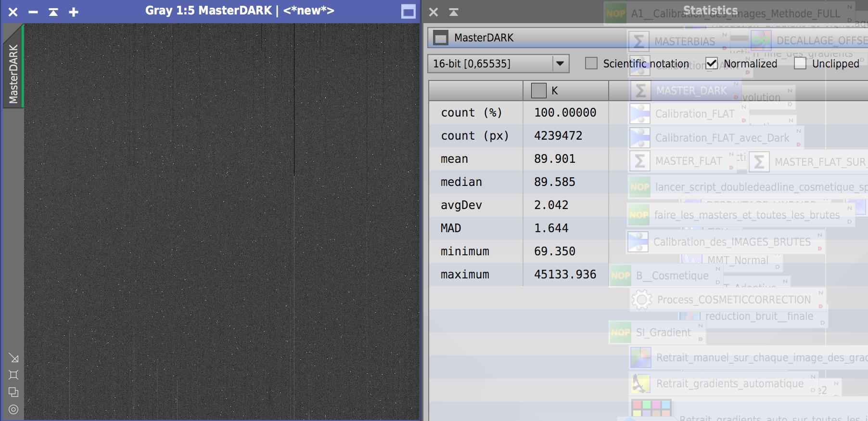This screenshot has height=421, width=868.
Task: Click the count (%) value 100.00000
Action: [565, 113]
